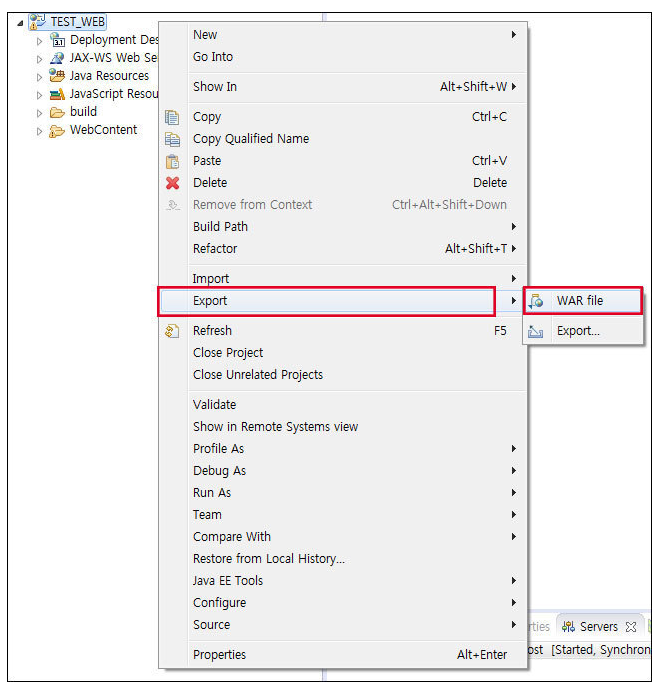Viewport: 660px width, 689px height.
Task: Expand the Java Resources node
Action: coord(40,77)
